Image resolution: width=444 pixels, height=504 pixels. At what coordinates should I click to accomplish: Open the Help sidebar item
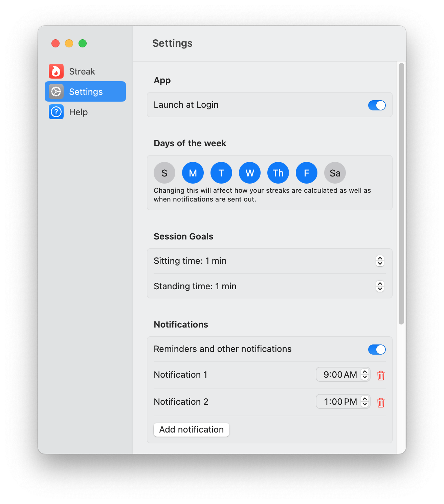point(78,112)
